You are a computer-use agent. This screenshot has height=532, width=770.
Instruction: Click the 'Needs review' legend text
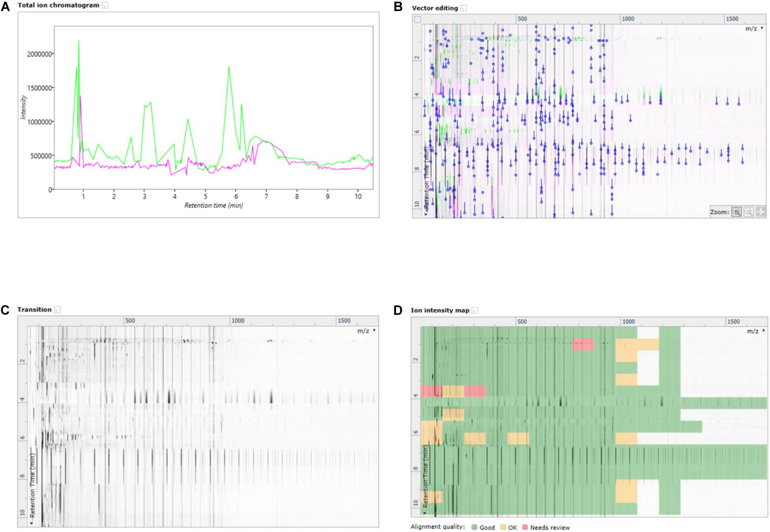[550, 527]
